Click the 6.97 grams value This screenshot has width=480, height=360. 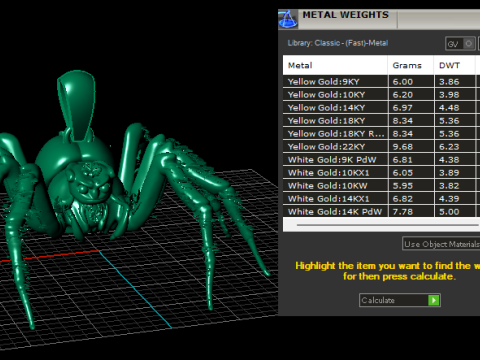(x=403, y=108)
